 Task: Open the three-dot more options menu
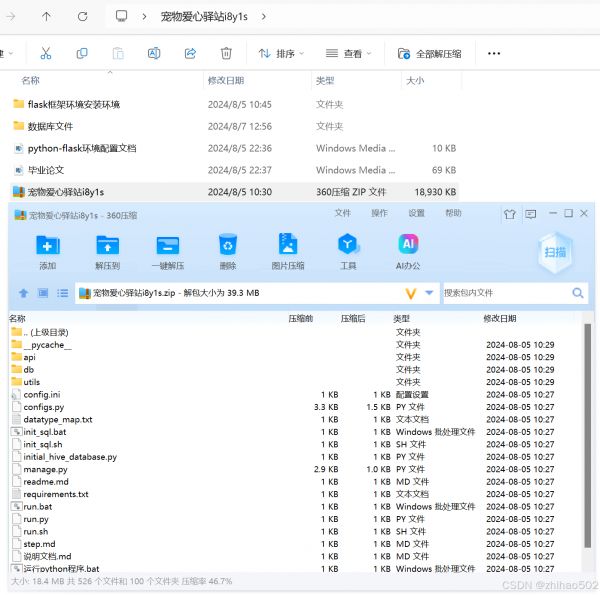click(x=494, y=54)
